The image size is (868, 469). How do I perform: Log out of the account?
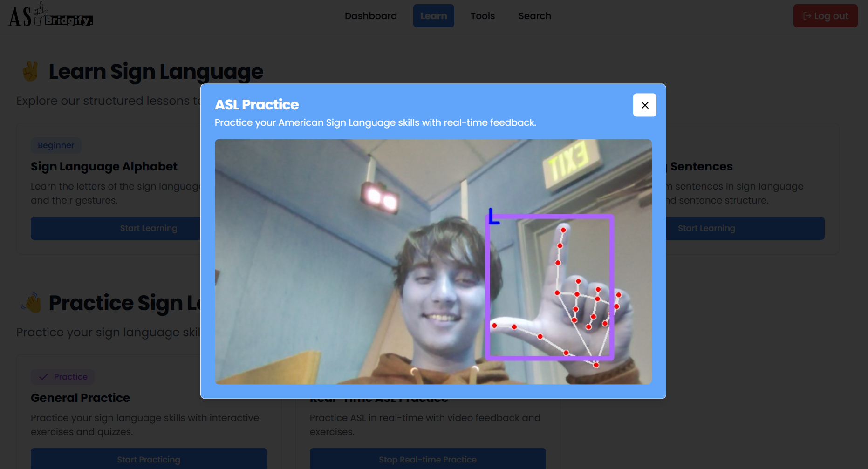pyautogui.click(x=825, y=16)
